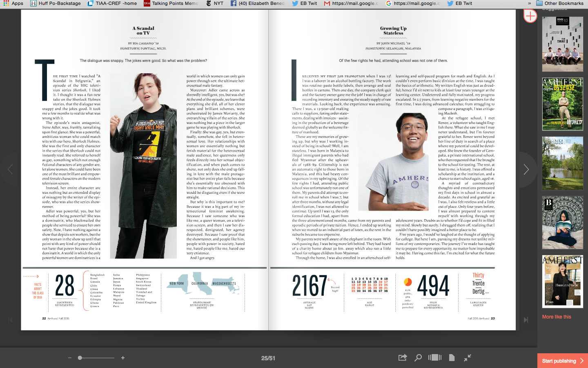Open the (40) Elizabeth Bened Facebook bookmark
The height and width of the screenshot is (368, 588).
(258, 3)
